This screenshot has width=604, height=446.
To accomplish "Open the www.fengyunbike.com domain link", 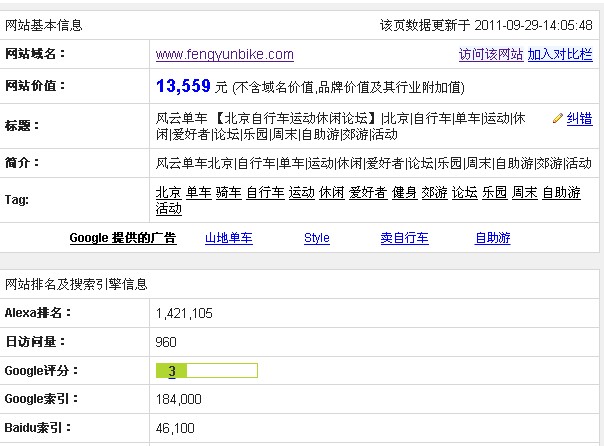I will [225, 54].
